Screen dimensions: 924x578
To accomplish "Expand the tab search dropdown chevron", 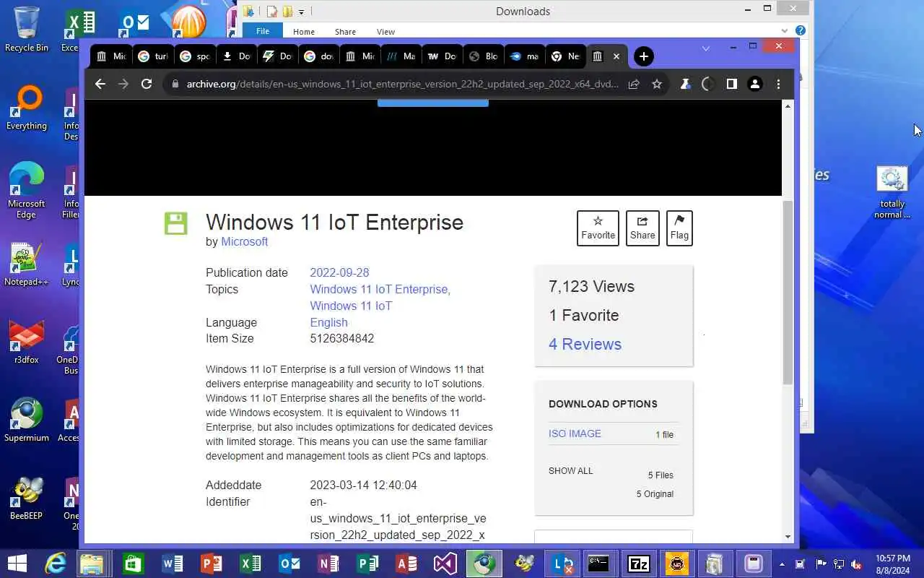I will pyautogui.click(x=706, y=48).
